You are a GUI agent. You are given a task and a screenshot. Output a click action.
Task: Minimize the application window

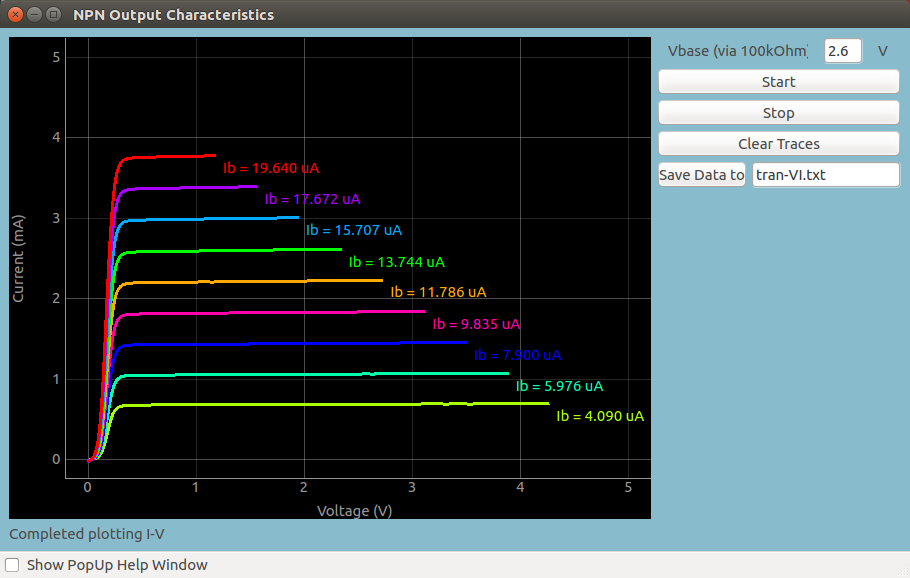34,15
